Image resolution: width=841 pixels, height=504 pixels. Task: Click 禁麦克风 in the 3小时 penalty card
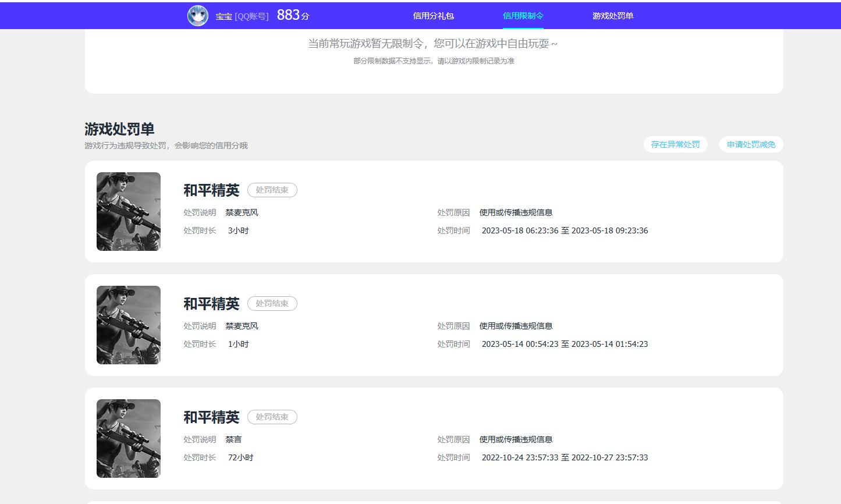coord(242,212)
